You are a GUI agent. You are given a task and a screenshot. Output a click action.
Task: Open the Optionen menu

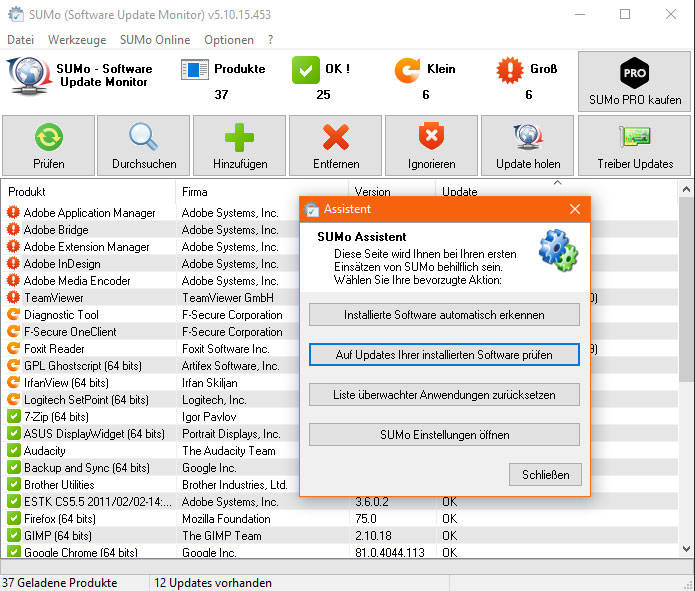point(229,40)
